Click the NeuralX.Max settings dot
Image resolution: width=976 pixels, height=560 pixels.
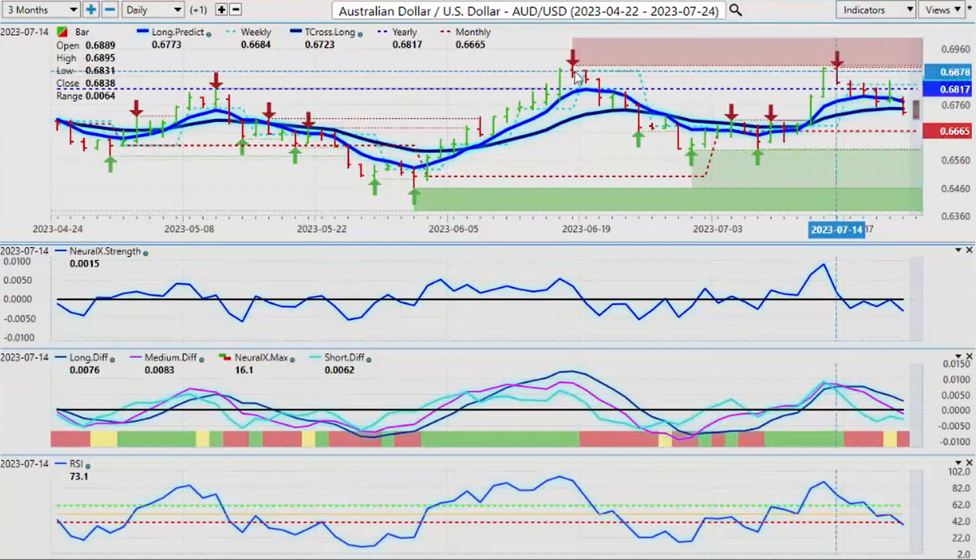291,359
